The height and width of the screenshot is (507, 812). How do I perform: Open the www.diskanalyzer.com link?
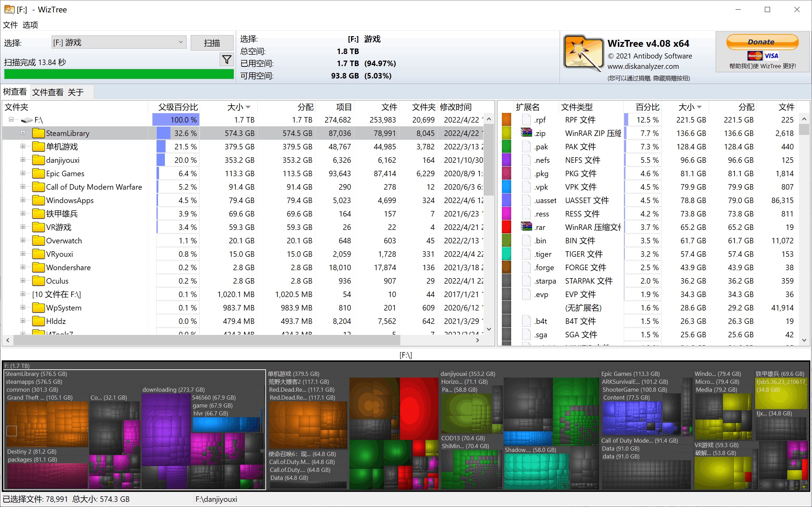point(643,66)
